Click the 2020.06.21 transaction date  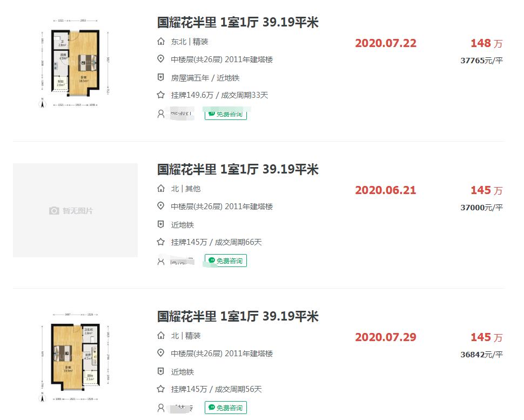(385, 190)
